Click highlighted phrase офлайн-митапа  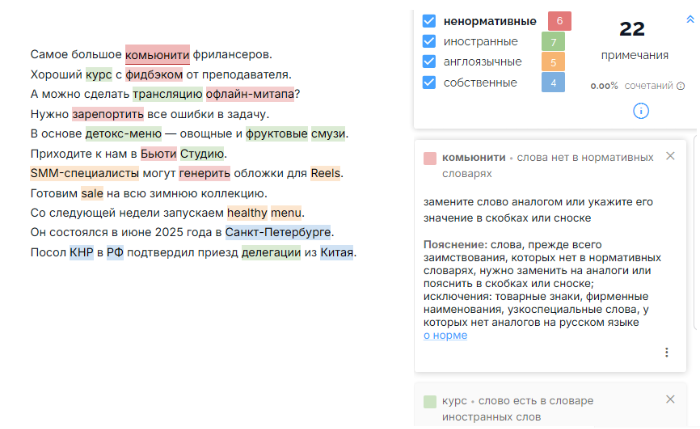[250, 94]
